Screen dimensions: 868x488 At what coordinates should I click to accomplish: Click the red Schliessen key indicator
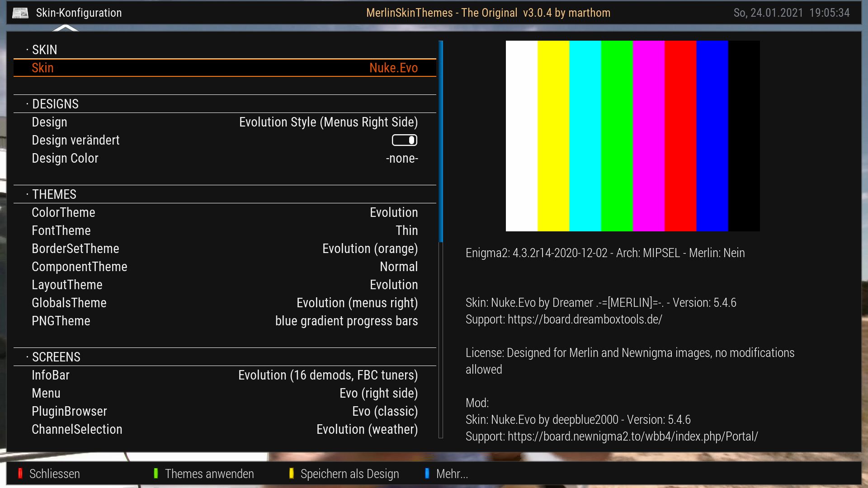[x=20, y=473]
